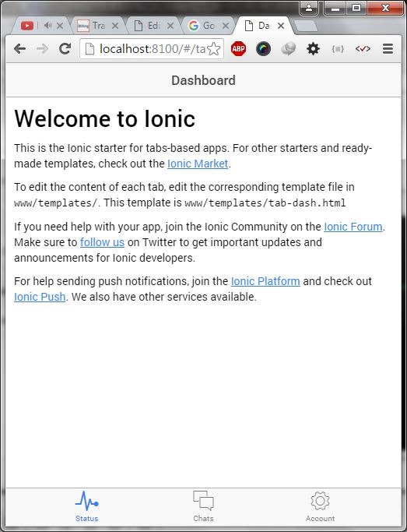Screen dimensions: 407x532
Task: Click the 'follow us' Twitter link
Action: click(x=103, y=242)
